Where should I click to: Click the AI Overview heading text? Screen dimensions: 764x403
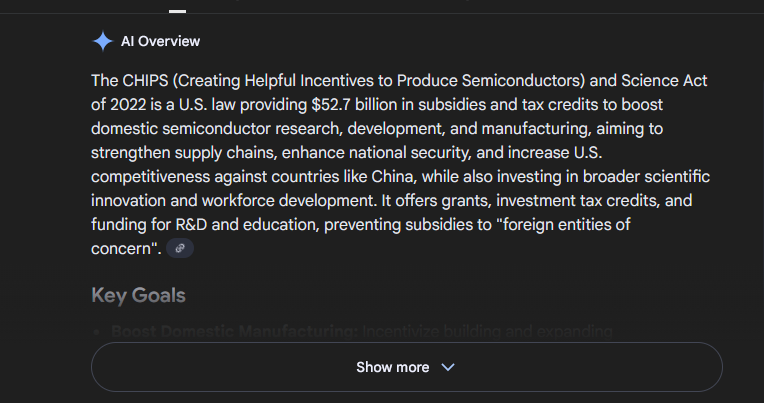click(x=160, y=41)
